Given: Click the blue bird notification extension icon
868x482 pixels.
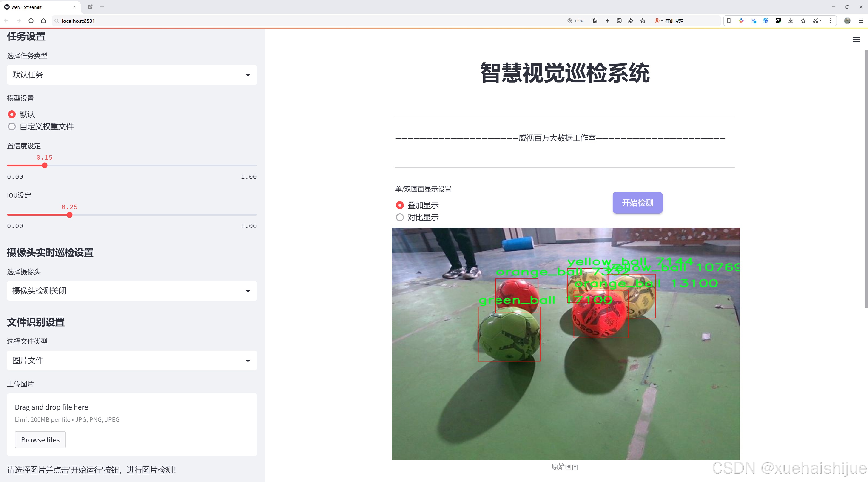Looking at the screenshot, I should [x=754, y=20].
